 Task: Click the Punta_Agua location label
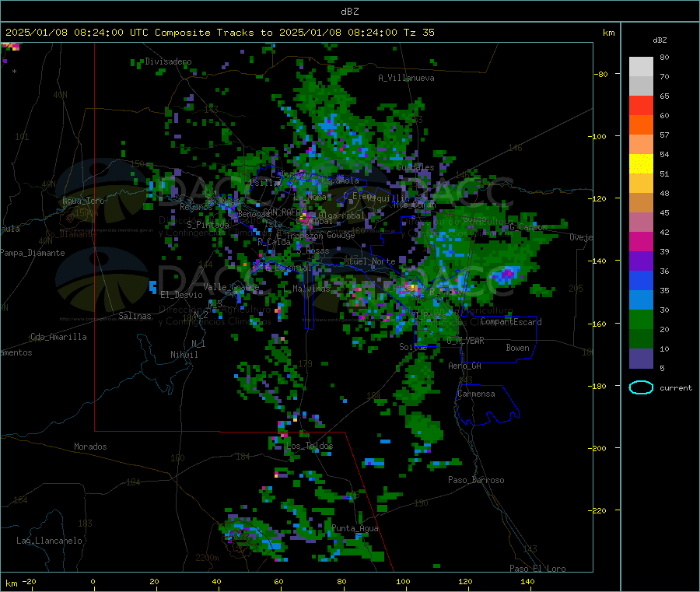click(x=355, y=528)
